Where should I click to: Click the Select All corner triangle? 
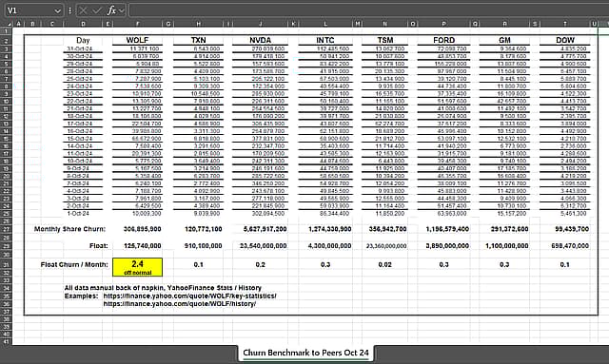[x=9, y=24]
